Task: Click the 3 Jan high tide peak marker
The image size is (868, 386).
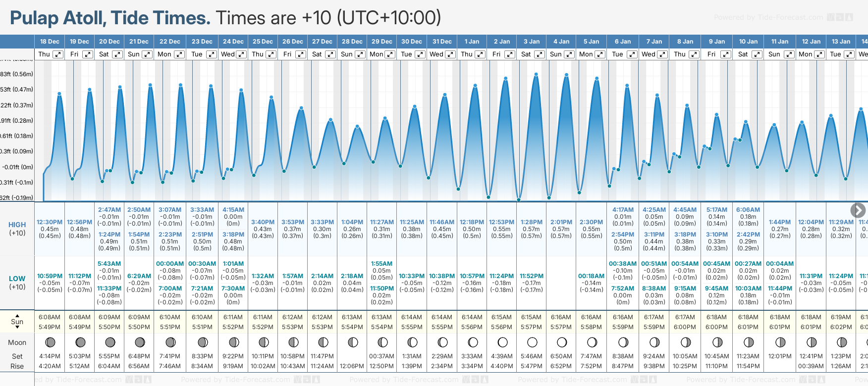Action: 536,75
